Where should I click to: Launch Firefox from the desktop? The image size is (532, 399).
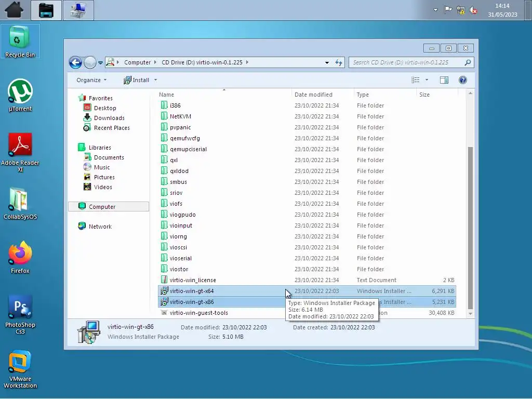20,258
